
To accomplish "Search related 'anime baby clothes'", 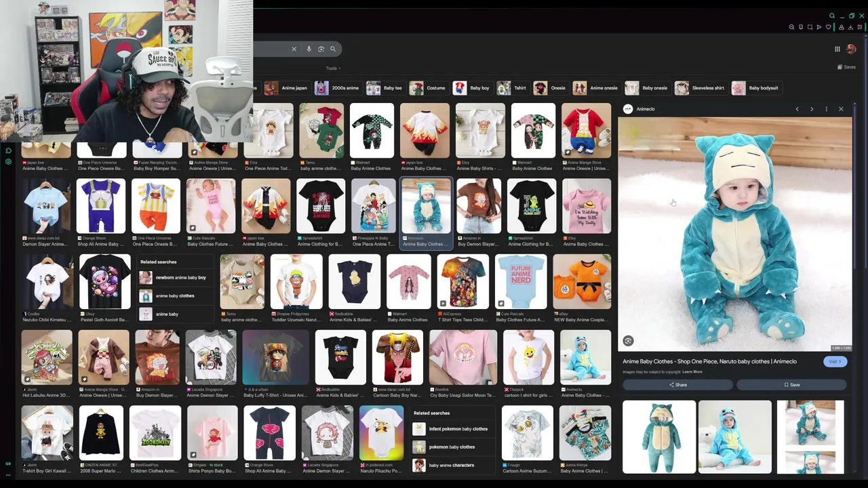I will pos(174,296).
